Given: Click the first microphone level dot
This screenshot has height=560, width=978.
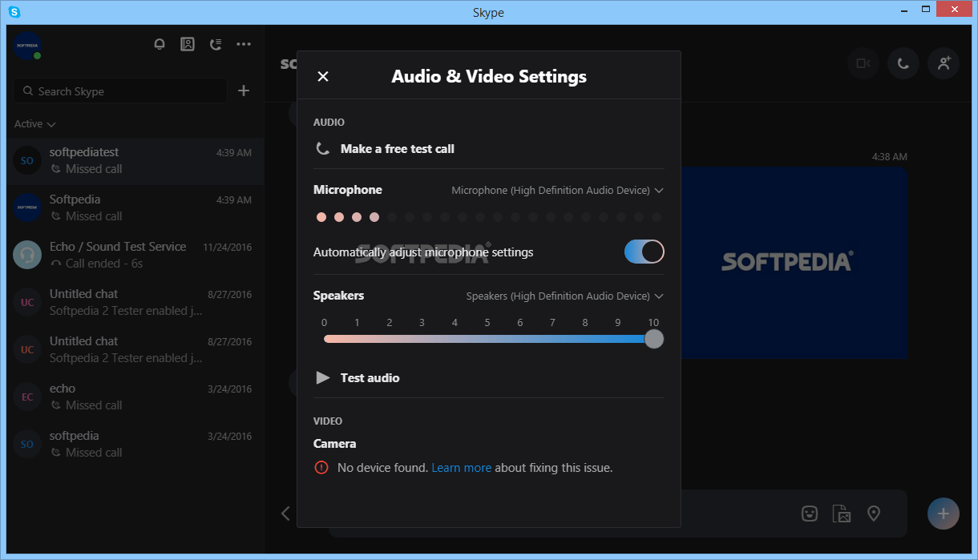Looking at the screenshot, I should coord(321,217).
